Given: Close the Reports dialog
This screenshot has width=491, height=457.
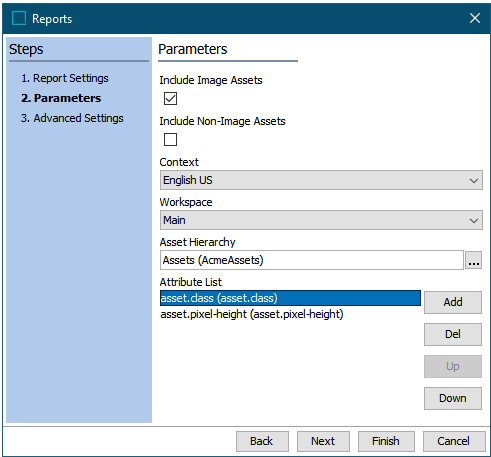Looking at the screenshot, I should click(x=475, y=18).
